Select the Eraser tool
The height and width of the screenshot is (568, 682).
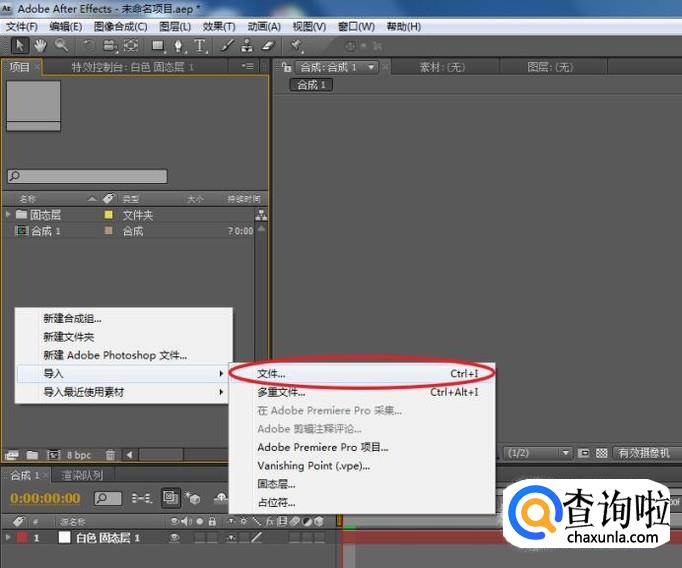tap(267, 45)
